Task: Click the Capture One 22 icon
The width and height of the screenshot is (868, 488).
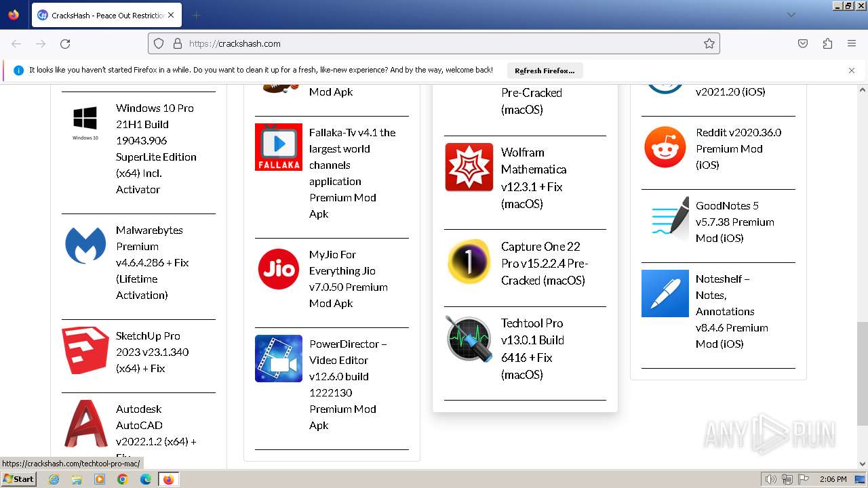Action: pos(469,261)
